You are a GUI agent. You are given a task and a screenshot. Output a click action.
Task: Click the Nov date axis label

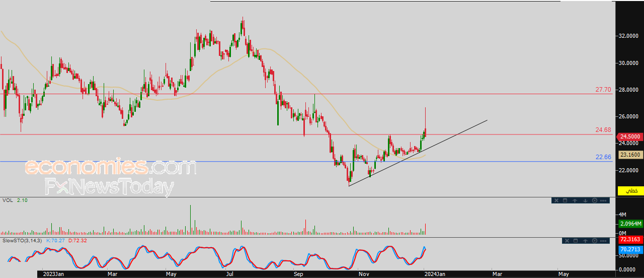[364, 274]
